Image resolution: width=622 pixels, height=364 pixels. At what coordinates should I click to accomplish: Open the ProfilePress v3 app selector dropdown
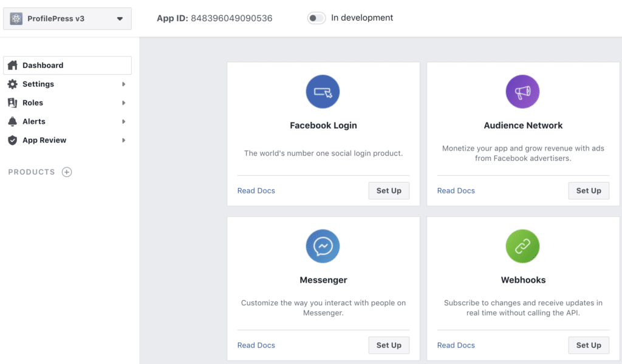click(67, 19)
